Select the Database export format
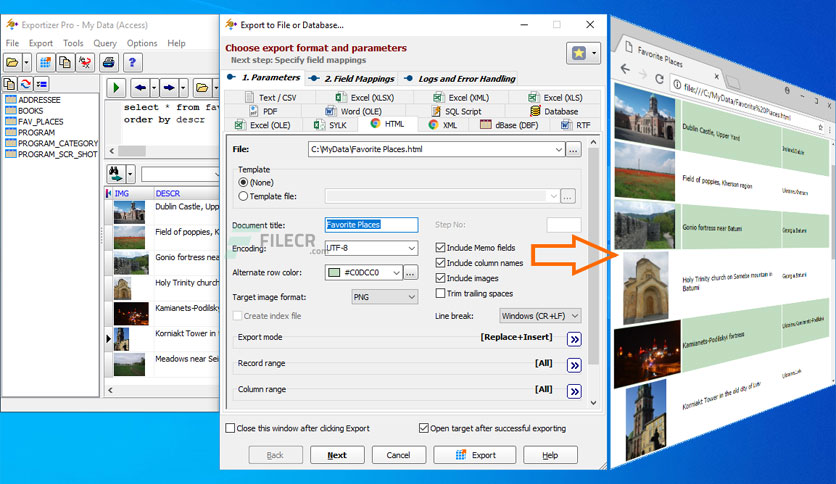 554,111
